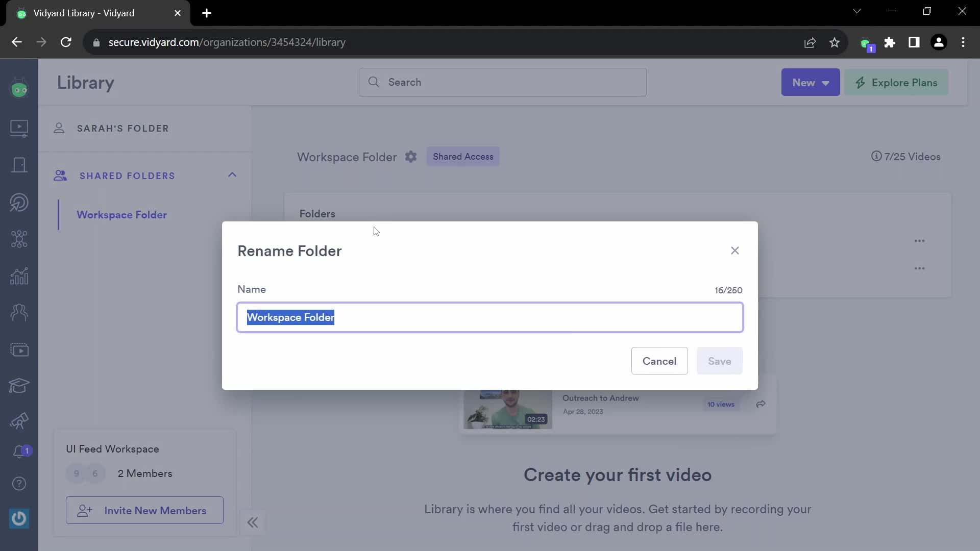Open a new browser tab

click(x=207, y=13)
